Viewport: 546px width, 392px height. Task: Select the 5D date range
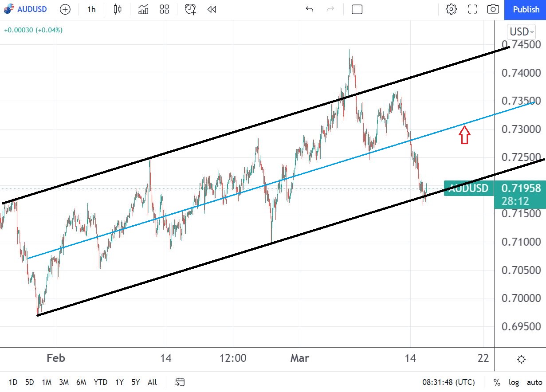(29, 382)
